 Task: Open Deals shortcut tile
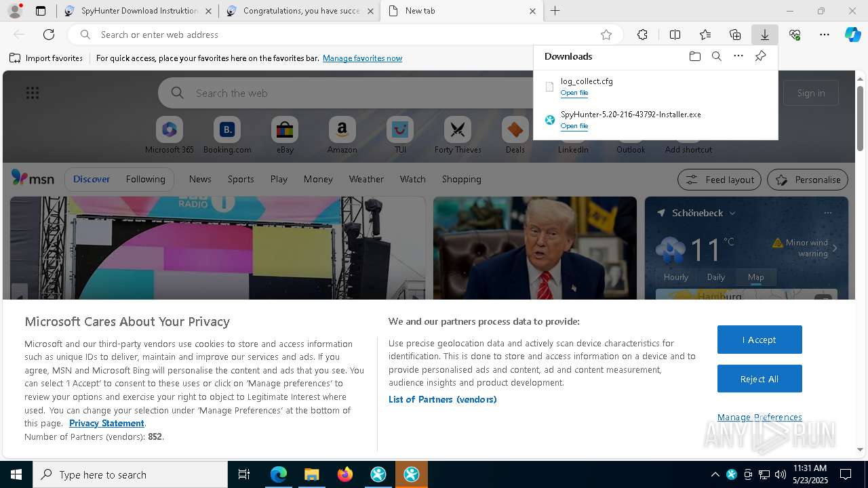click(x=515, y=136)
